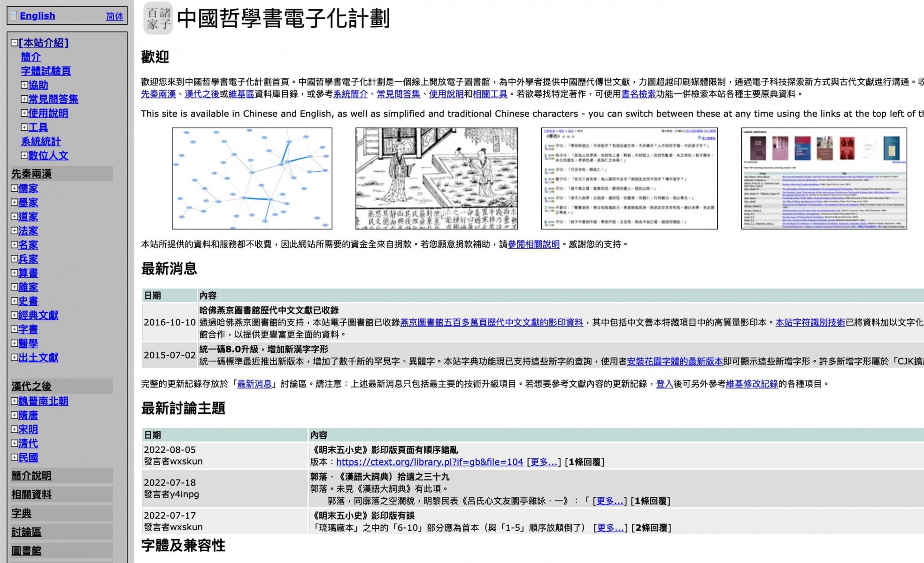Expand the 常見問答集 plus box

coord(24,99)
